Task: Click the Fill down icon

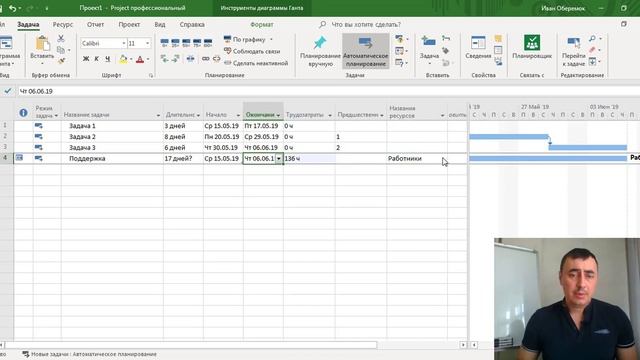Action: click(x=592, y=62)
